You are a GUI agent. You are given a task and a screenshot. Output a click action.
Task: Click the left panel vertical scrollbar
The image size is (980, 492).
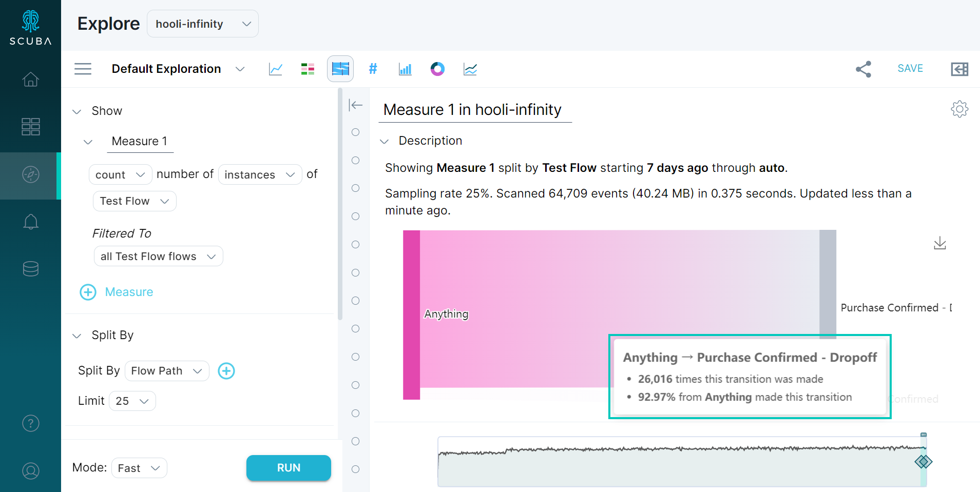[x=340, y=204]
